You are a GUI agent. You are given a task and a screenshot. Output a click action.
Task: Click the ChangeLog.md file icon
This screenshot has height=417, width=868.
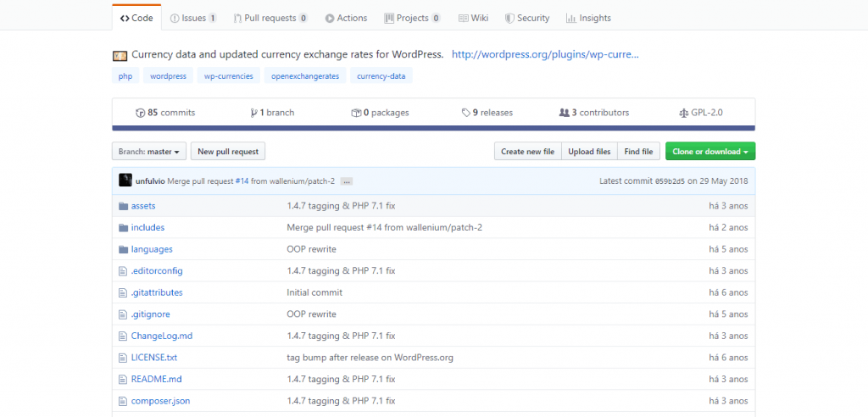tap(123, 336)
